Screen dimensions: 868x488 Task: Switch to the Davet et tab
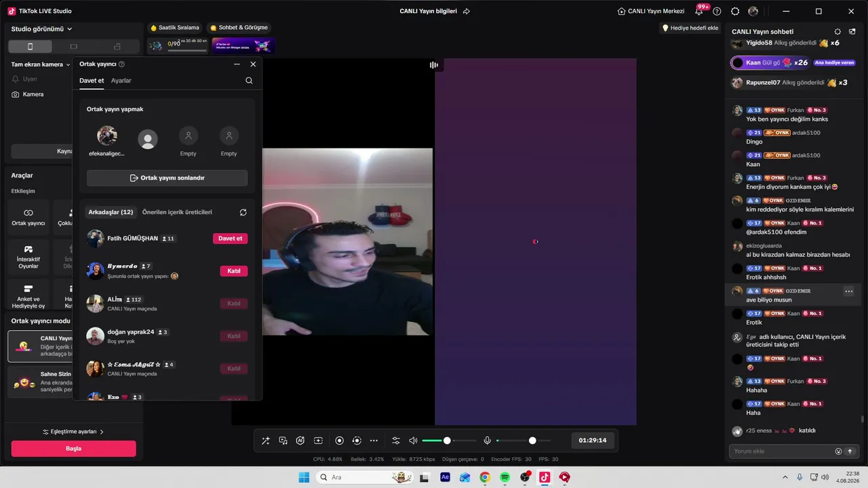(92, 81)
